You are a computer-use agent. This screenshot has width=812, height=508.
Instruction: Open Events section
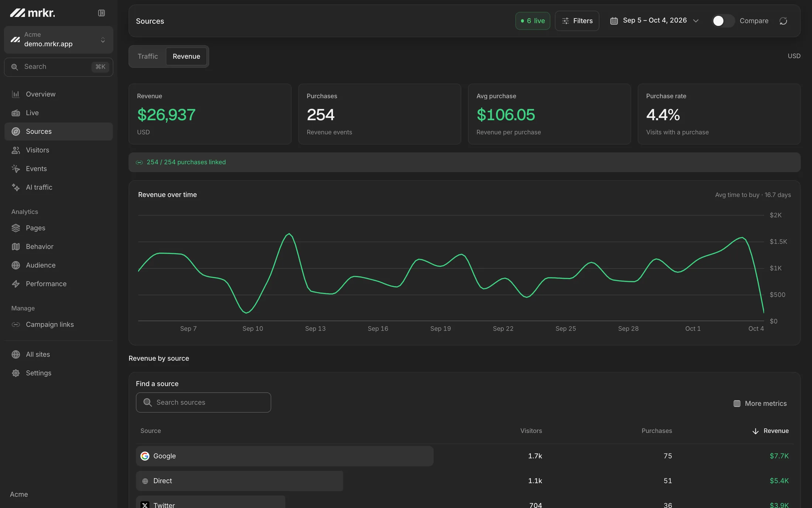[58, 168]
